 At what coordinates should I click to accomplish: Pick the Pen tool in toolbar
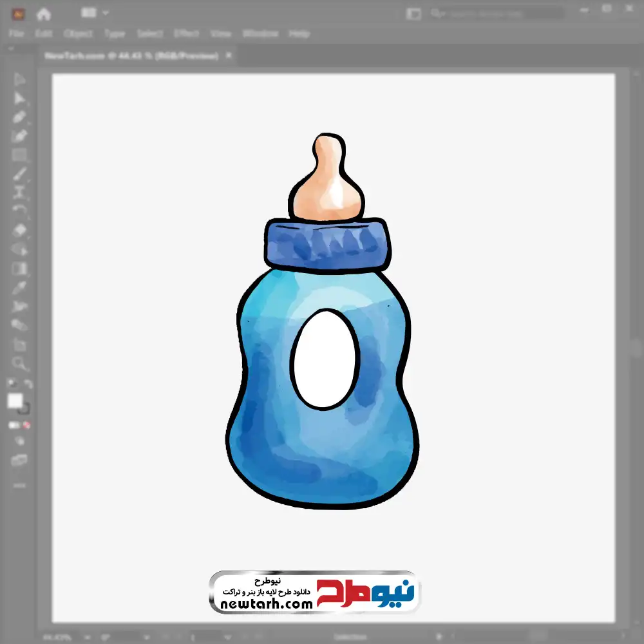click(19, 117)
